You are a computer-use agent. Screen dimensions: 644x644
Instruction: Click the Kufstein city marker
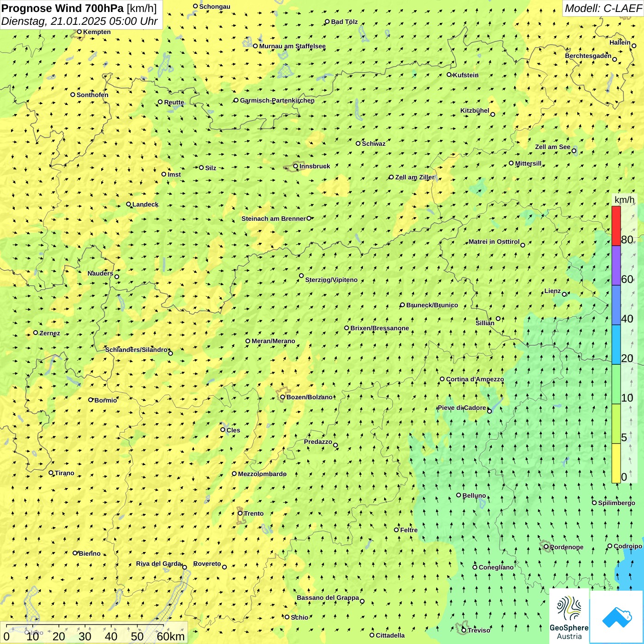[449, 75]
